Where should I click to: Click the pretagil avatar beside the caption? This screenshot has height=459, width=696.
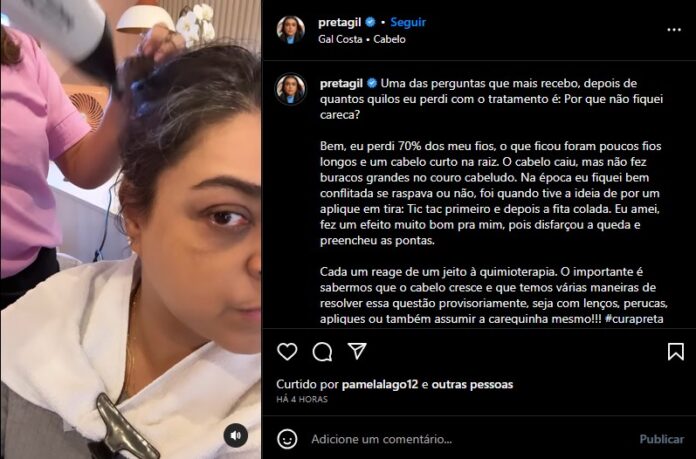(x=291, y=89)
